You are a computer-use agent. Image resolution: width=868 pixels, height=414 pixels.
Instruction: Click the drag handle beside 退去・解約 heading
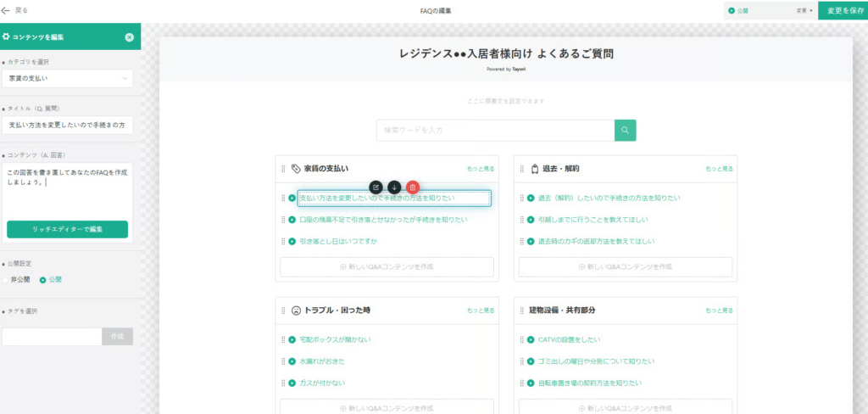click(x=522, y=169)
